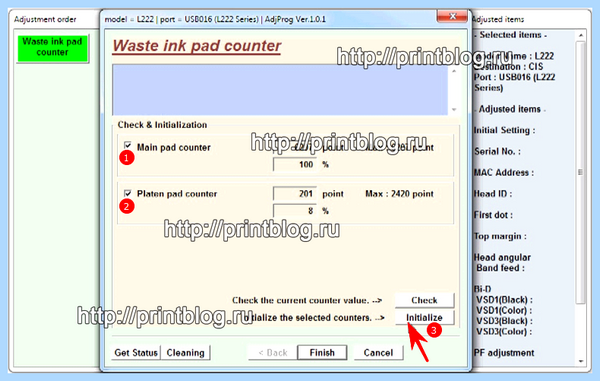Click the "VSD3(Black) :" entry

504,321
